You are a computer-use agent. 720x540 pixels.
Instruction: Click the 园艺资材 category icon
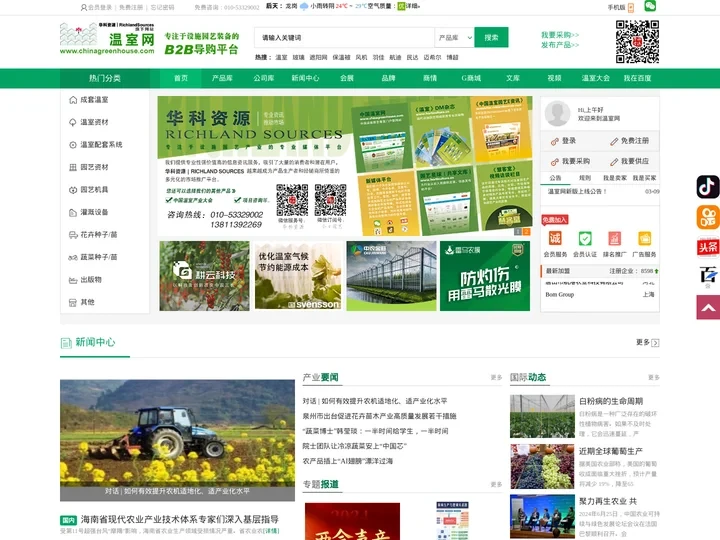73,167
